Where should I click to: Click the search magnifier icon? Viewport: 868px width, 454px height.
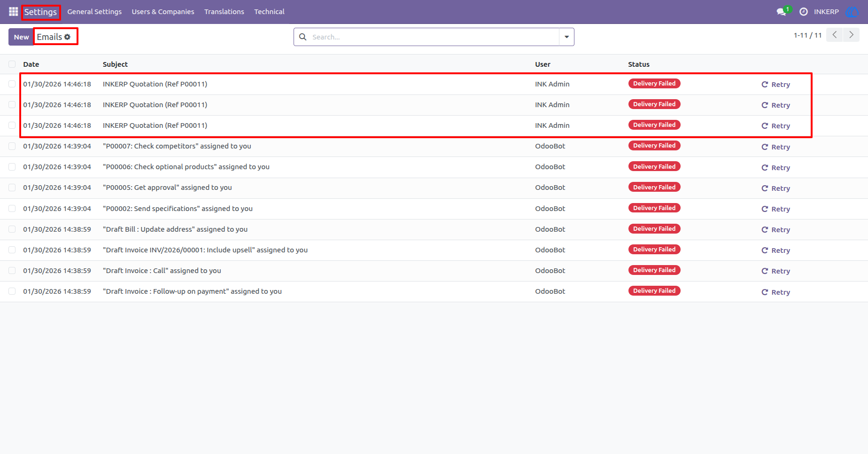click(x=303, y=37)
